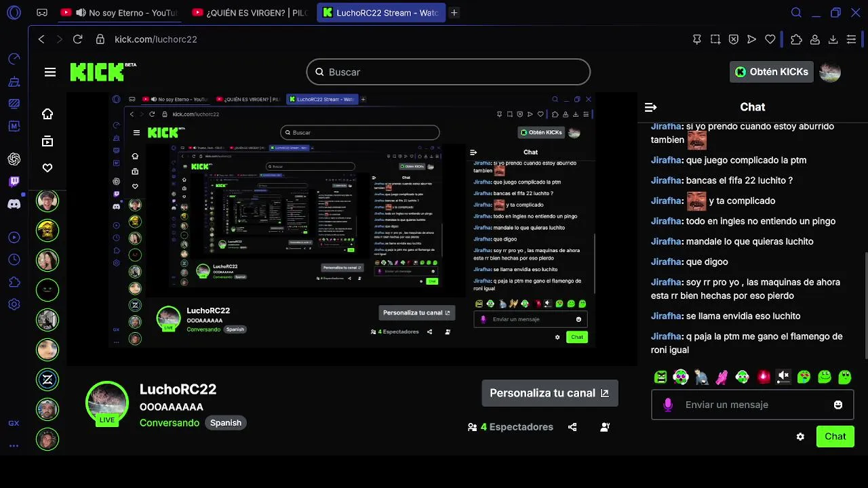
Task: Reload the page with refresh icon
Action: click(77, 39)
